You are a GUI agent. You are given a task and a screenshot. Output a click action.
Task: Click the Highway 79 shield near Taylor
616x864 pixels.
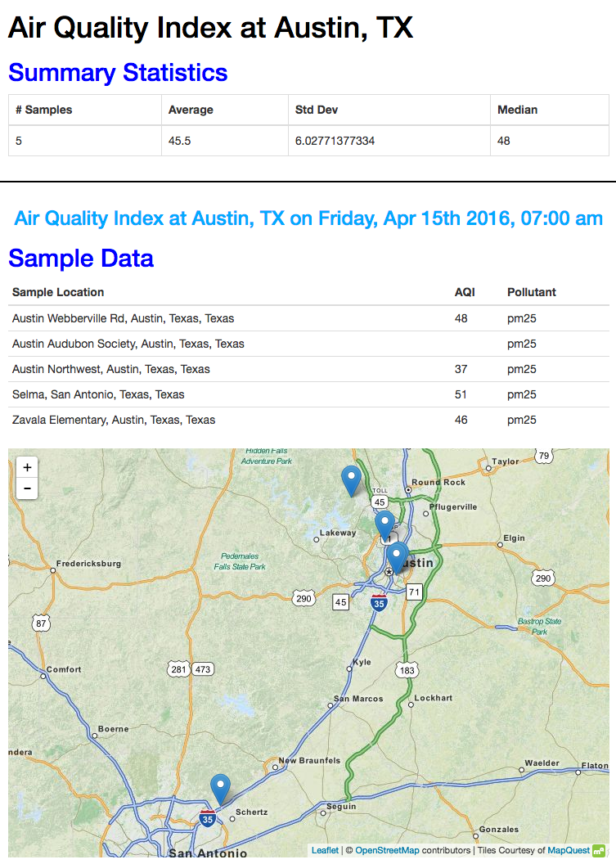click(x=544, y=456)
